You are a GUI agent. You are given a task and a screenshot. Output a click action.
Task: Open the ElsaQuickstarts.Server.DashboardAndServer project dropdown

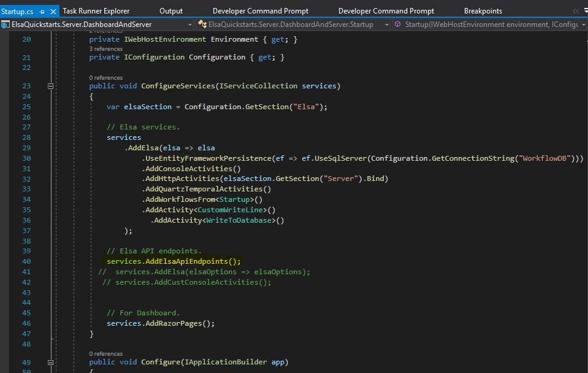click(191, 25)
